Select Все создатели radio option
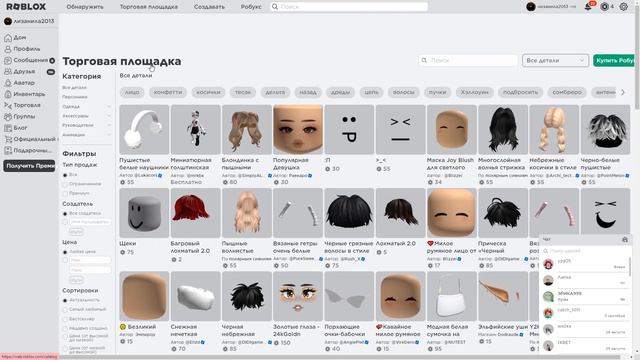This screenshot has height=360, width=640. (x=65, y=213)
